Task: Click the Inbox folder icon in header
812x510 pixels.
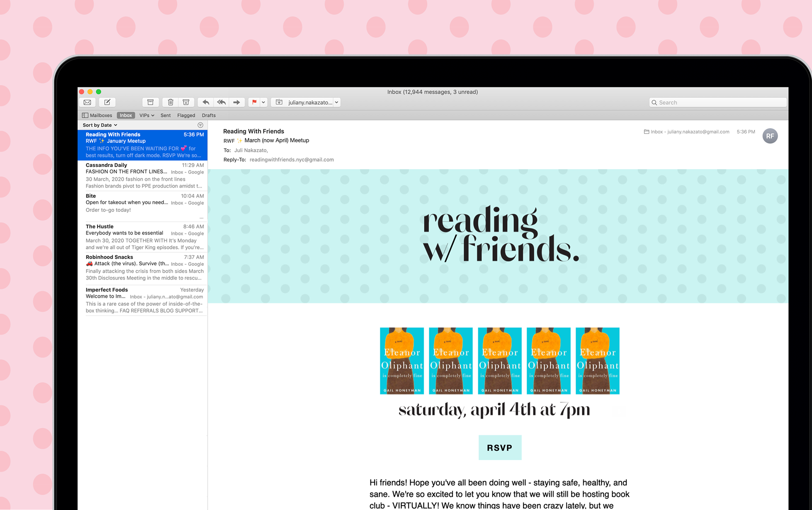Action: point(646,132)
